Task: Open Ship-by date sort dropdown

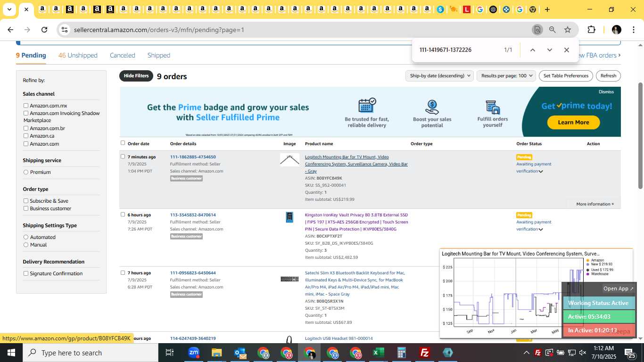Action: tap(439, 75)
